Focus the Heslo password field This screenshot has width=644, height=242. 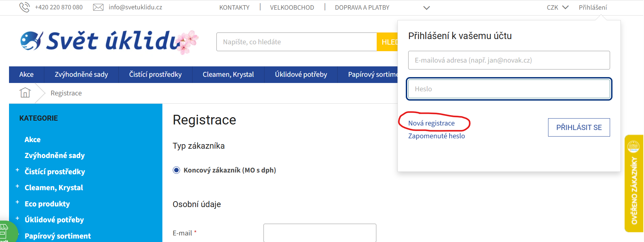(509, 89)
